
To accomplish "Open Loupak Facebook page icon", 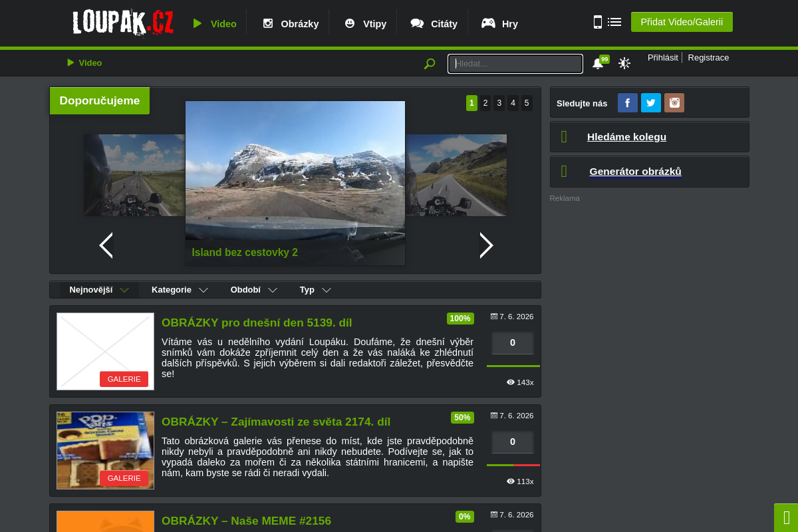I will (628, 102).
